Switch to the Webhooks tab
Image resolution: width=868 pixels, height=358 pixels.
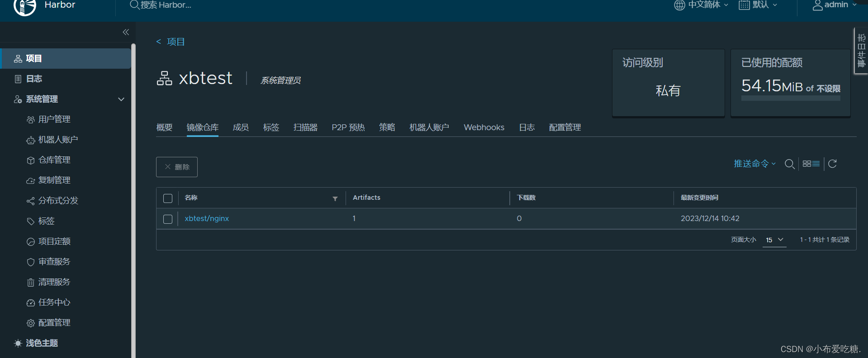pos(484,127)
